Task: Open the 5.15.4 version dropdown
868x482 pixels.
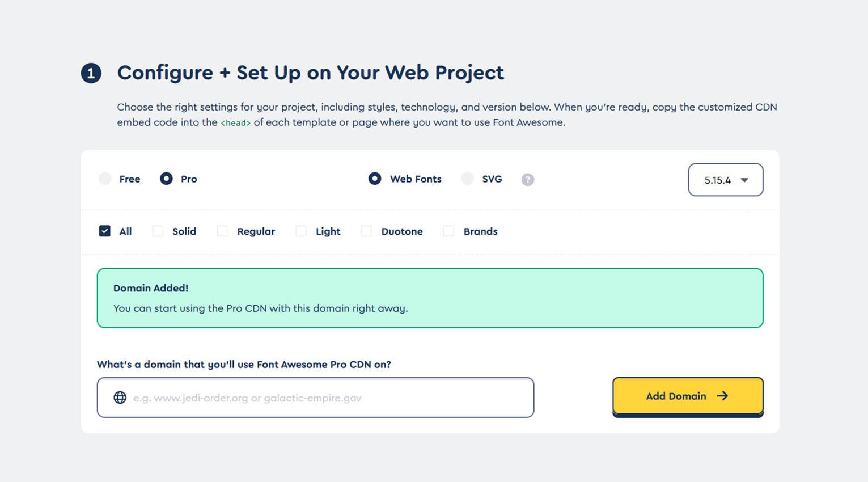Action: [726, 180]
